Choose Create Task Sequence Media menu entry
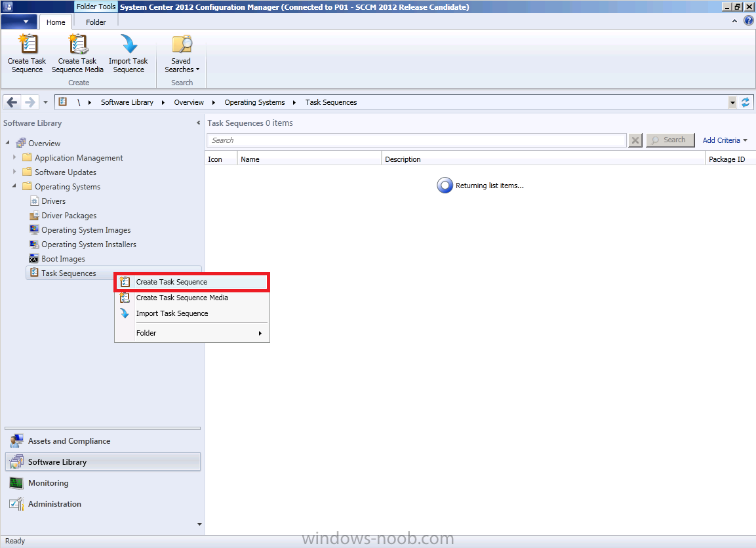This screenshot has height=548, width=756. click(192, 298)
